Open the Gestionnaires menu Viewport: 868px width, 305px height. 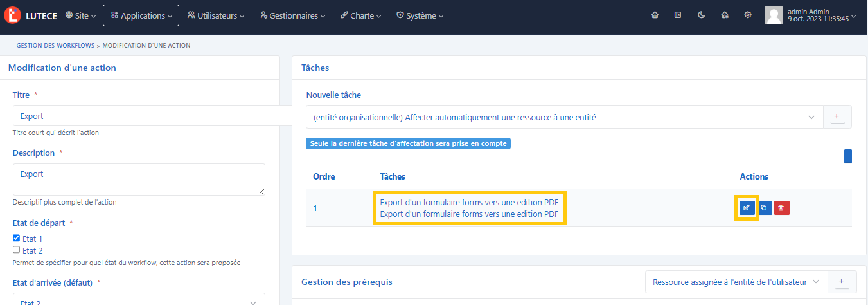click(293, 15)
